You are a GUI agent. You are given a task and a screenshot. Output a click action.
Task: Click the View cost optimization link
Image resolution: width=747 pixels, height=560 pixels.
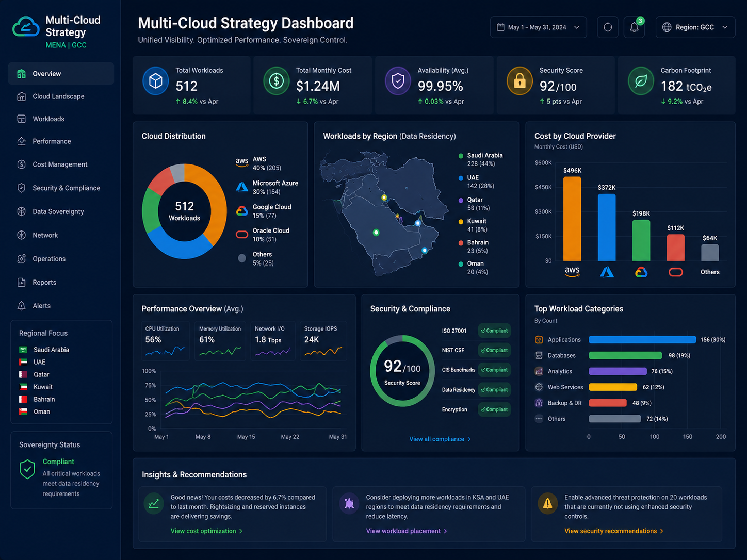click(206, 531)
